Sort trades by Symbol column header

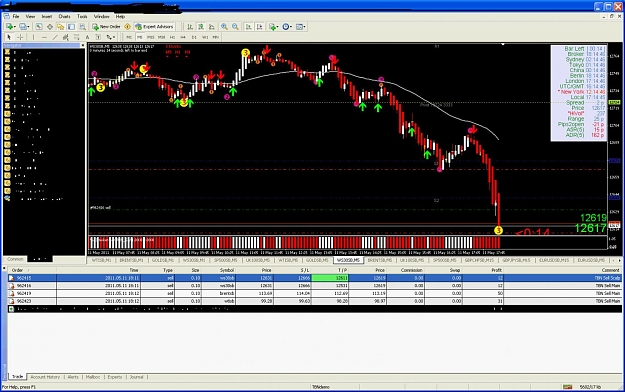[218, 270]
